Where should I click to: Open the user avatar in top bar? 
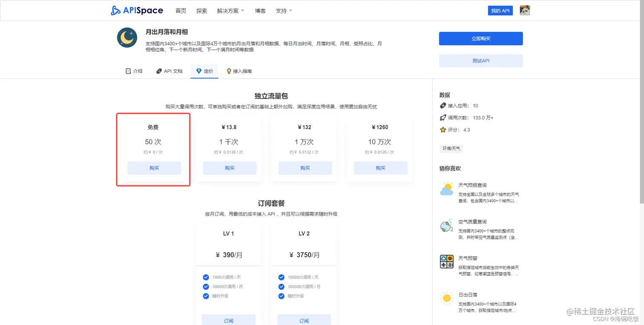coord(524,10)
